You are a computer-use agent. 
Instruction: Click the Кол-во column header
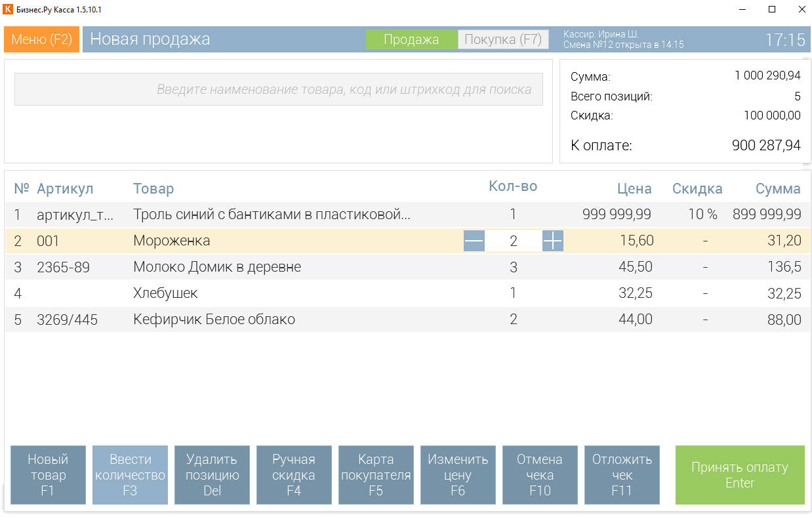[x=513, y=186]
